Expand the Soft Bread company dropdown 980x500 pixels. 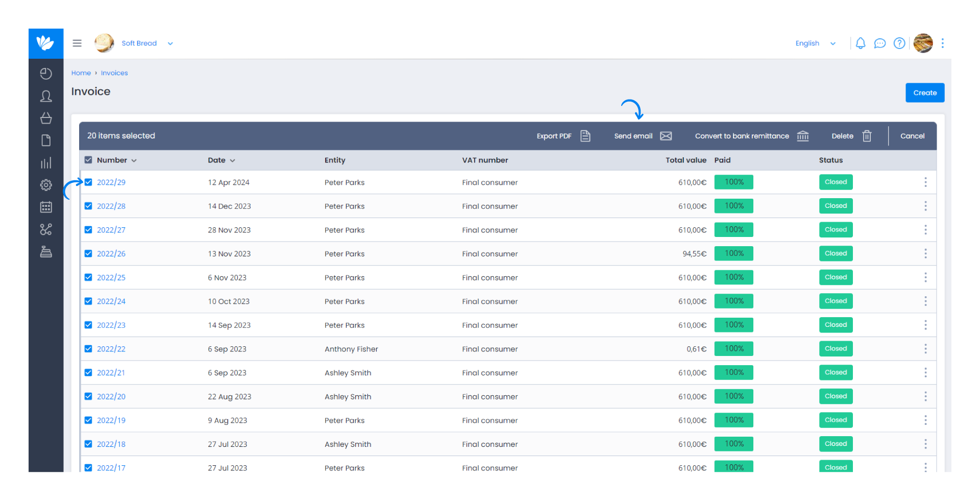(x=170, y=43)
